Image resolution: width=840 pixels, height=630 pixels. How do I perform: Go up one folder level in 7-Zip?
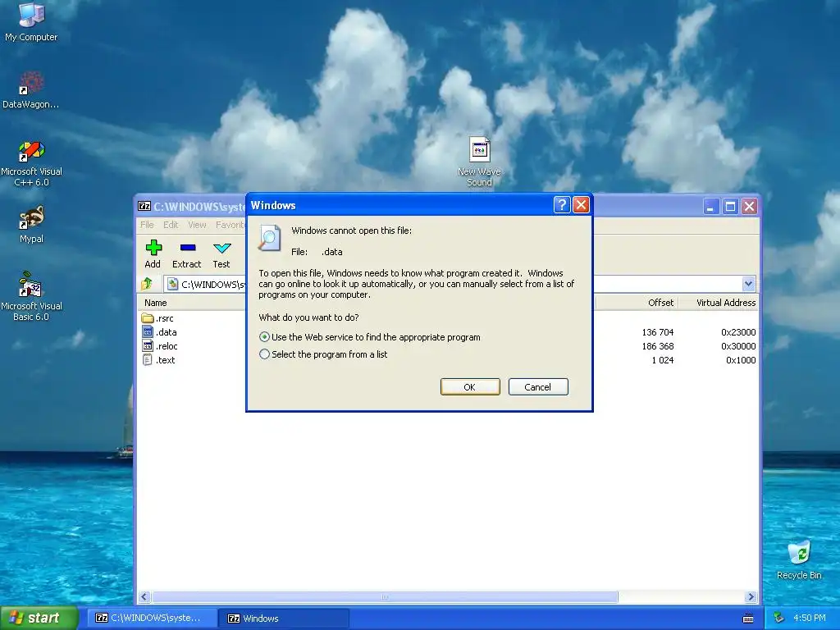point(148,284)
